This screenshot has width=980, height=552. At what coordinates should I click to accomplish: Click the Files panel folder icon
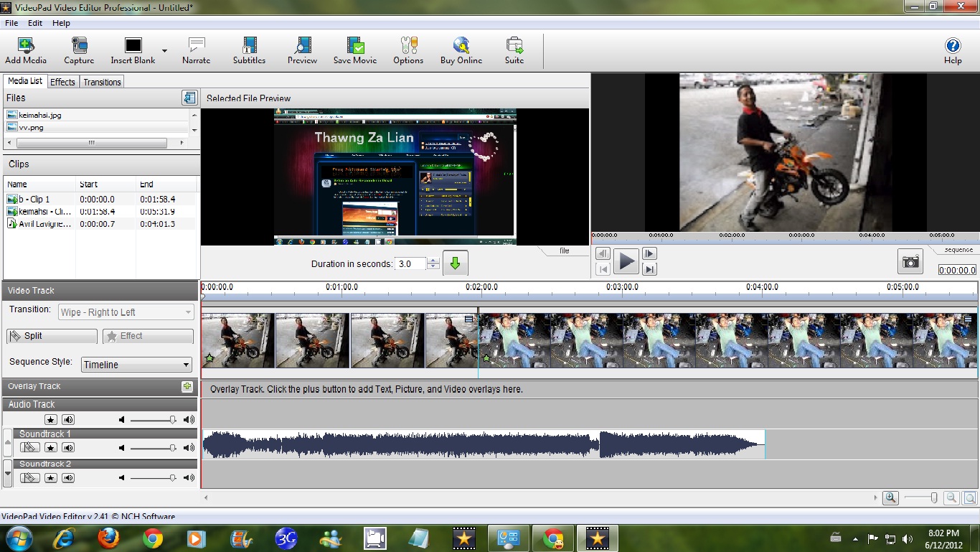pos(189,98)
